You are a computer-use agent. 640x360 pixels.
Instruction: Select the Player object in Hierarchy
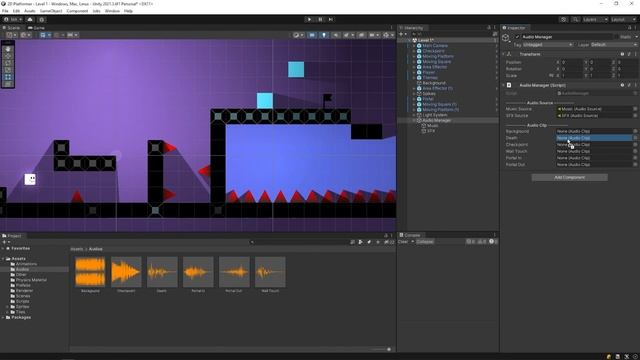point(428,72)
